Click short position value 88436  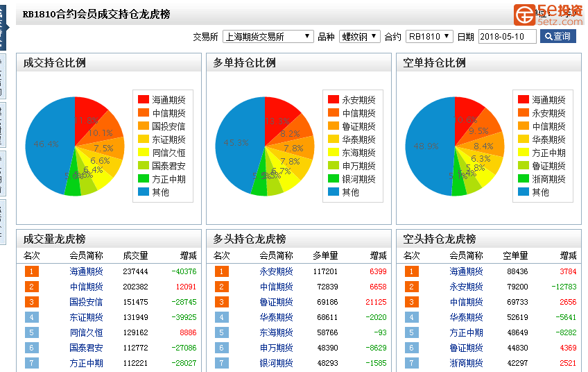pyautogui.click(x=517, y=271)
